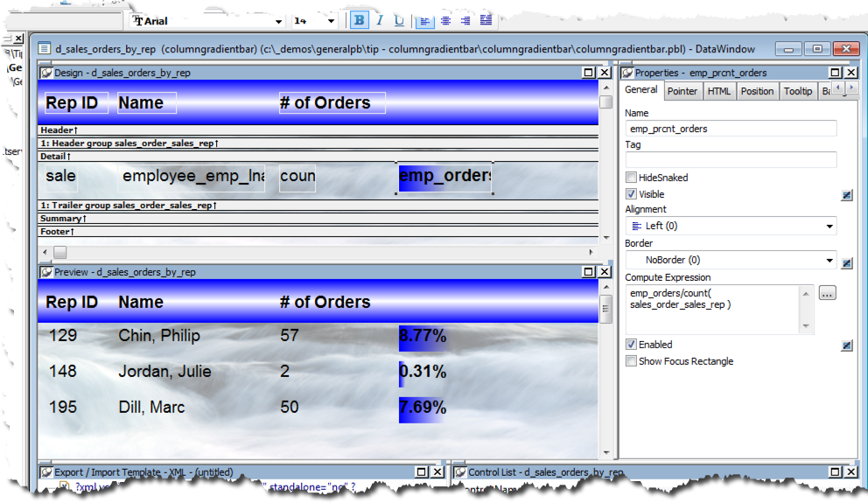Click the DataWindow document icon in title bar
The height and width of the screenshot is (503, 868).
44,49
